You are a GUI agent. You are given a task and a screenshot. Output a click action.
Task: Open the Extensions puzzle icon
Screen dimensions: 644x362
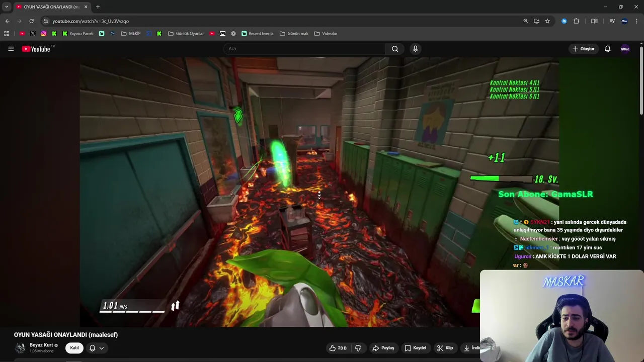click(x=577, y=21)
